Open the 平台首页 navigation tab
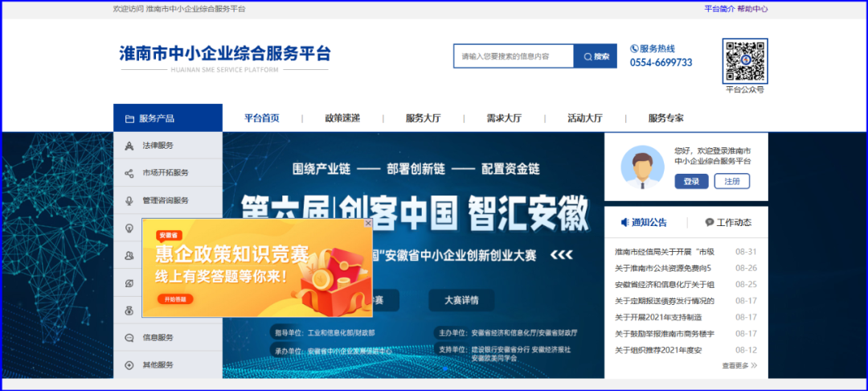868x391 pixels. coord(262,118)
